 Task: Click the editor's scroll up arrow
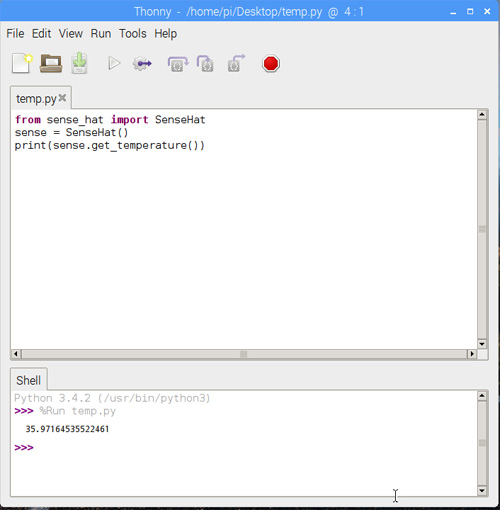tap(482, 115)
